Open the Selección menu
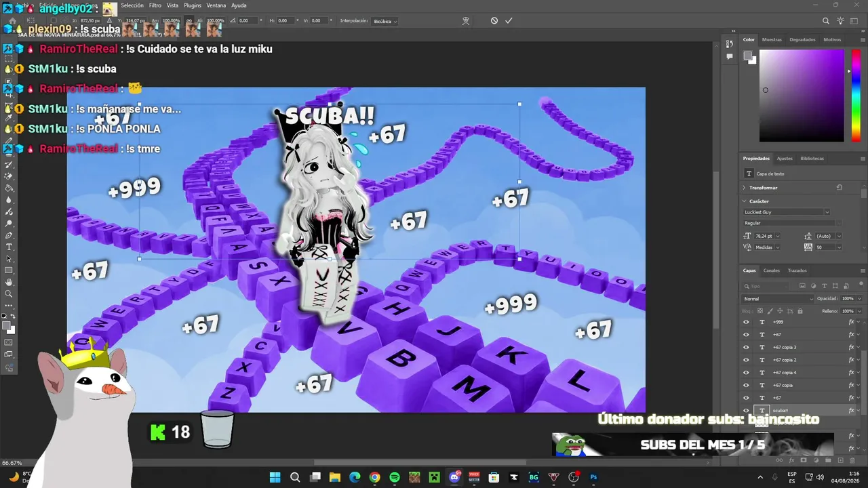 click(x=132, y=5)
